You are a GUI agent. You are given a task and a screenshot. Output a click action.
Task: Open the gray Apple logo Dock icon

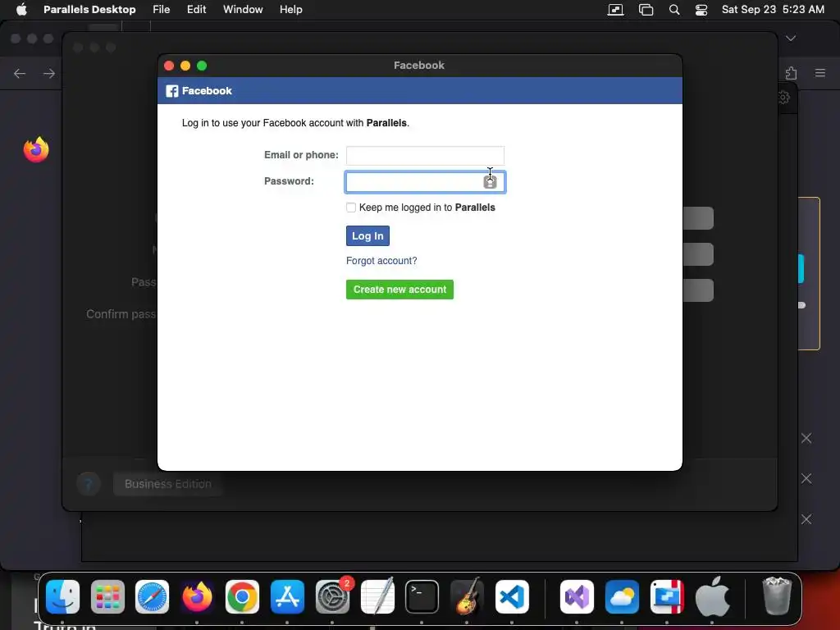[x=712, y=597]
